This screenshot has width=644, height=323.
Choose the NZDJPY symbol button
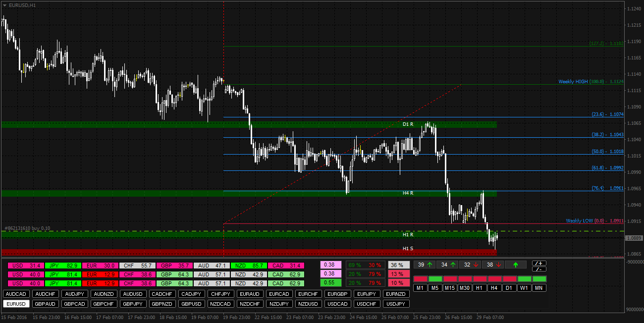click(279, 304)
